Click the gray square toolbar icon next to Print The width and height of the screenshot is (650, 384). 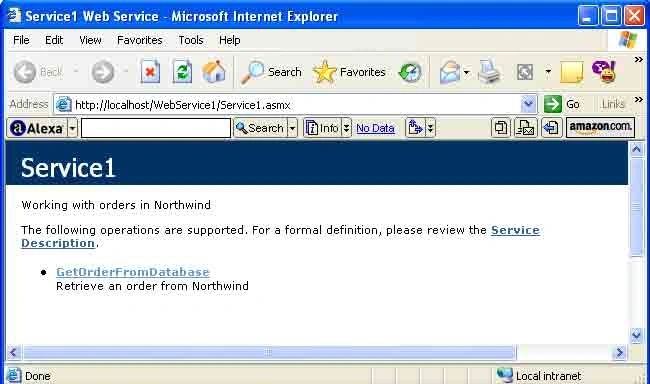(x=525, y=72)
